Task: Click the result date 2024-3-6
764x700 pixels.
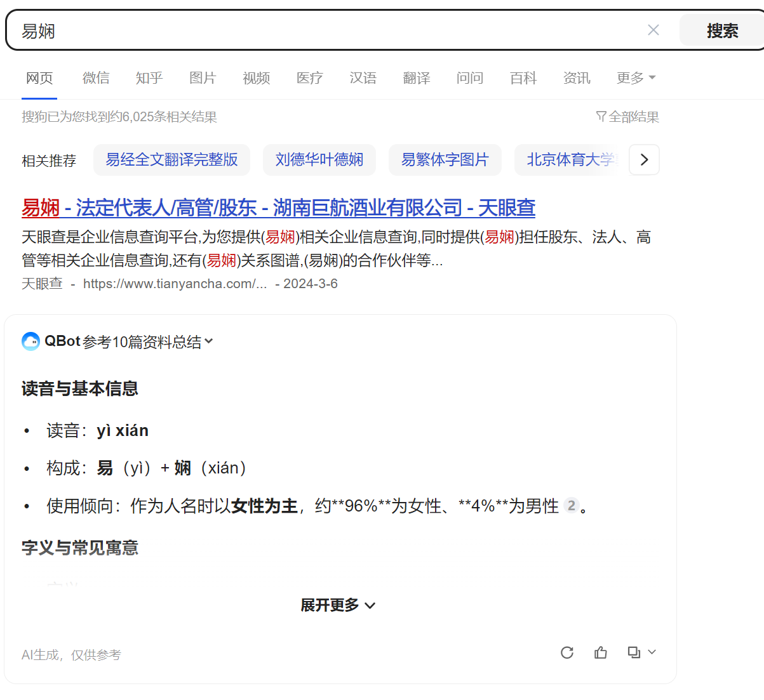Action: pos(311,284)
